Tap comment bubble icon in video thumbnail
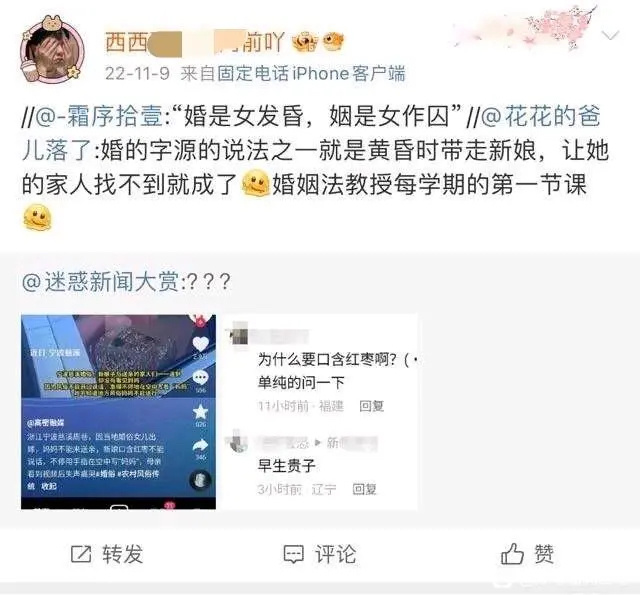This screenshot has width=640, height=595. pos(200,377)
